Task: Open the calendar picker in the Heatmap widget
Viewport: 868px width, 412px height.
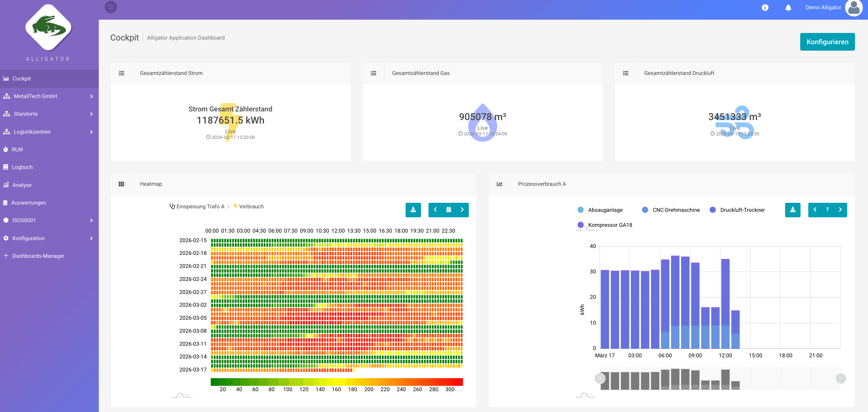Action: (x=449, y=210)
